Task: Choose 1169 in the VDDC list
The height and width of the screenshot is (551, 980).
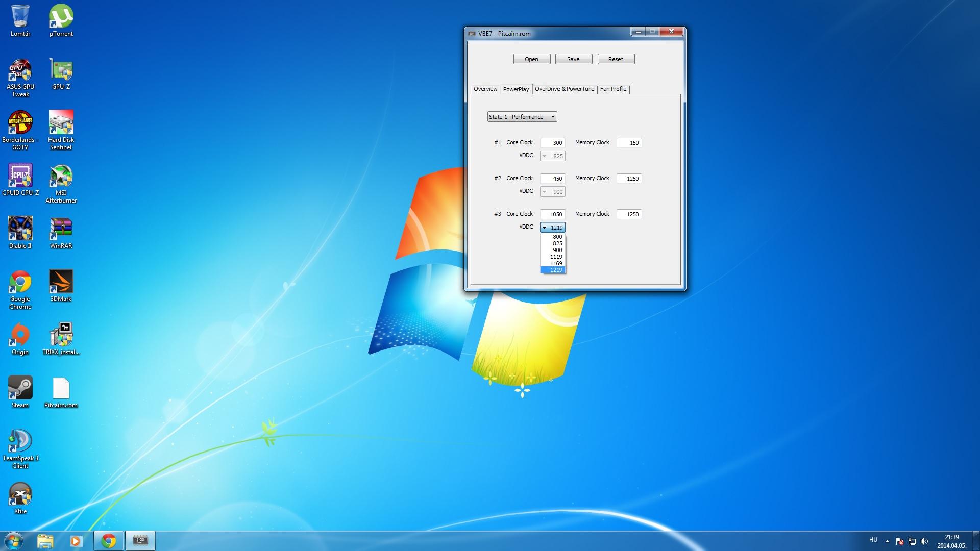Action: pyautogui.click(x=553, y=263)
